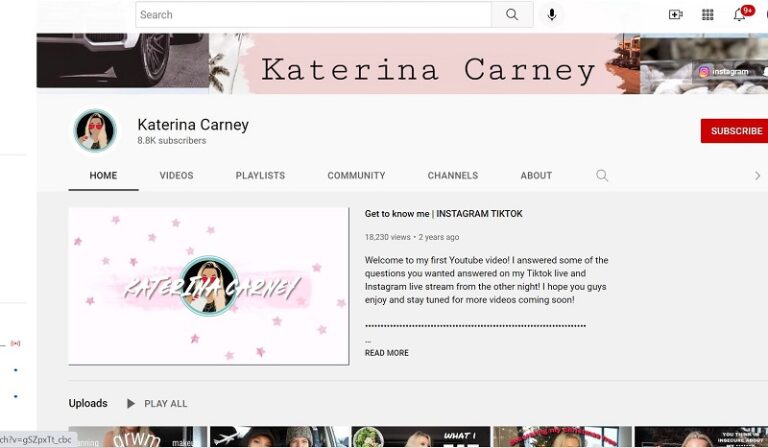The image size is (768, 448).
Task: Click the tab bar right chevron arrow
Action: pyautogui.click(x=757, y=175)
